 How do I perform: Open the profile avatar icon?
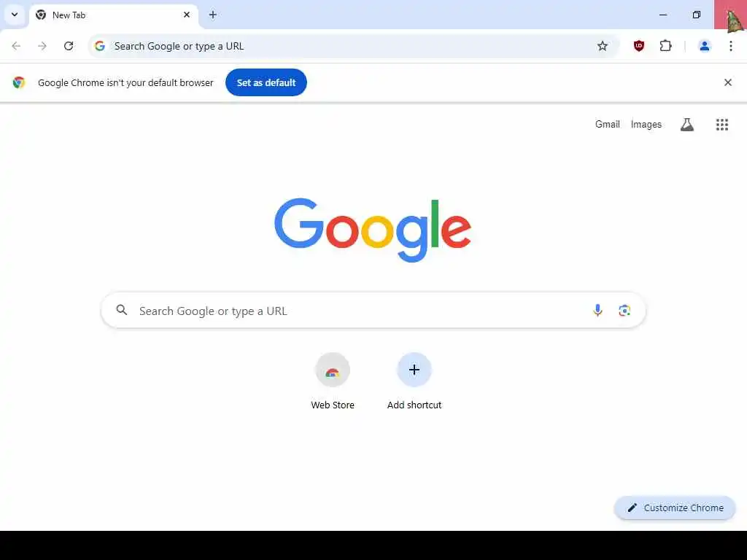[x=704, y=46]
